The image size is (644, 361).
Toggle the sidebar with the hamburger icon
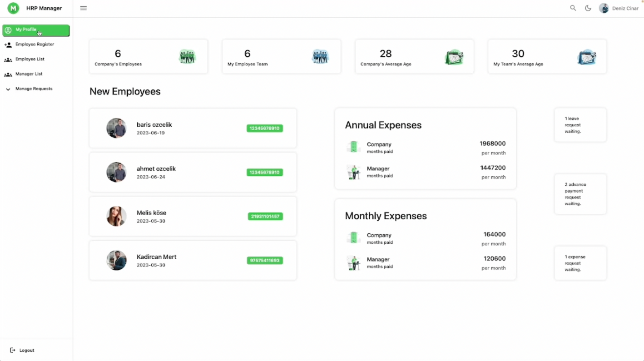coord(83,8)
